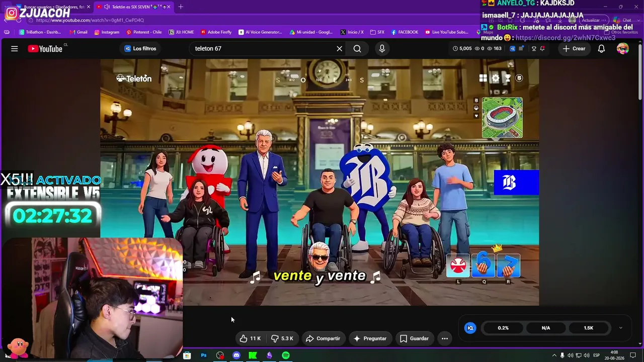The width and height of the screenshot is (644, 362).
Task: Click the taskbar microphone tray icon
Action: click(x=562, y=355)
